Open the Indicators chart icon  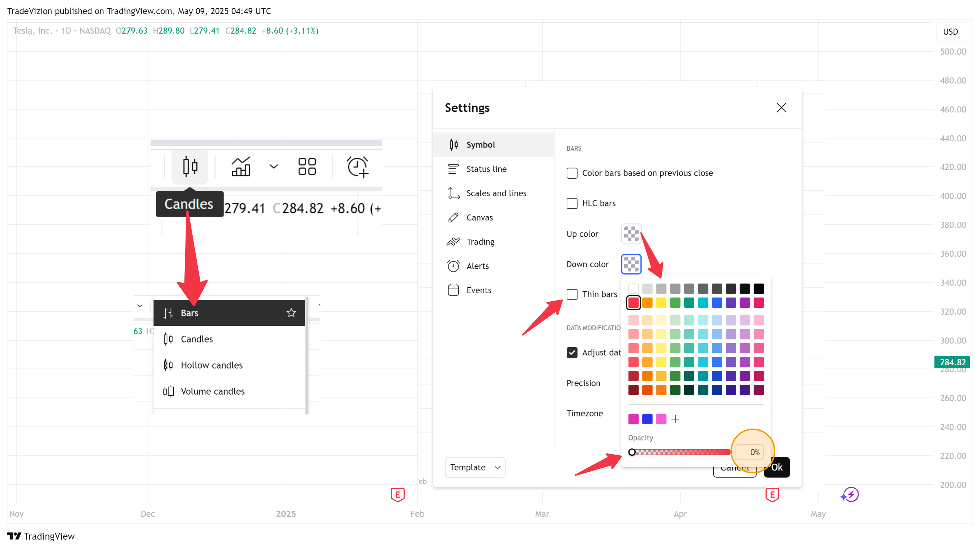pyautogui.click(x=241, y=166)
